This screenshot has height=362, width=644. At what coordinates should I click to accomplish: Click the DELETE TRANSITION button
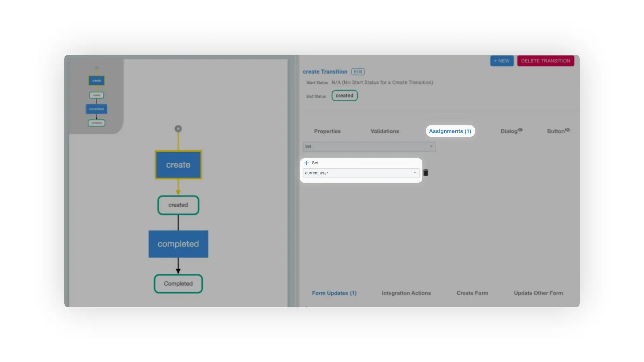545,61
